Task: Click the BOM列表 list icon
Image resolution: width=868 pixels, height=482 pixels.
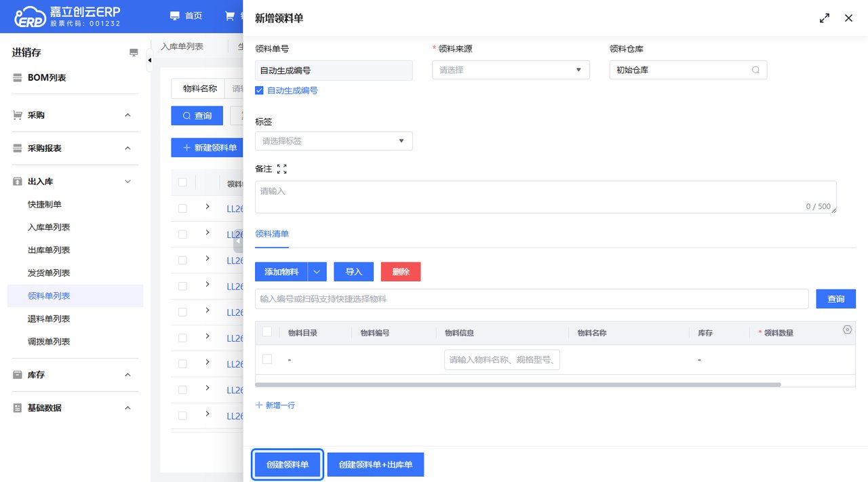Action: pos(18,78)
